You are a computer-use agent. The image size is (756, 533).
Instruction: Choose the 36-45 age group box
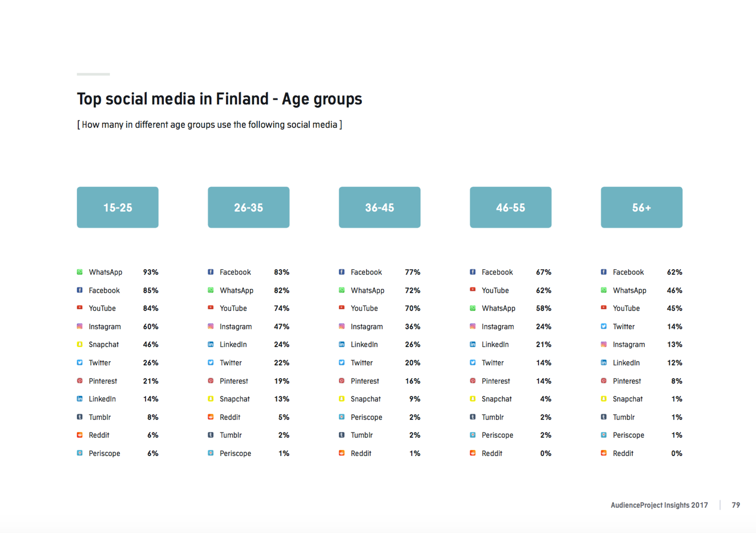click(x=379, y=207)
